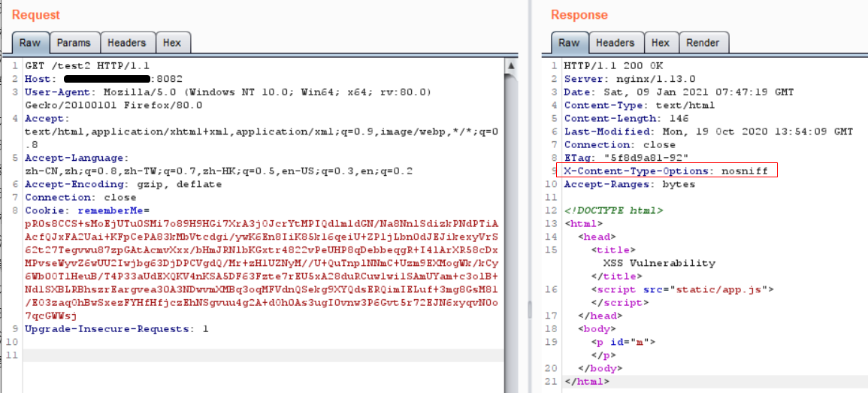
Task: Open the response Headers tab
Action: tap(615, 43)
